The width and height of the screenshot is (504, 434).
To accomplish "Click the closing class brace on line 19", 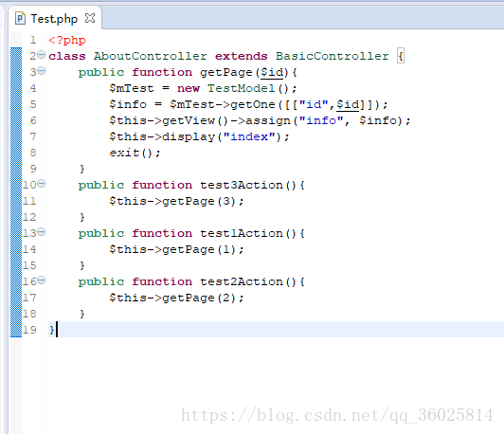I will [51, 330].
